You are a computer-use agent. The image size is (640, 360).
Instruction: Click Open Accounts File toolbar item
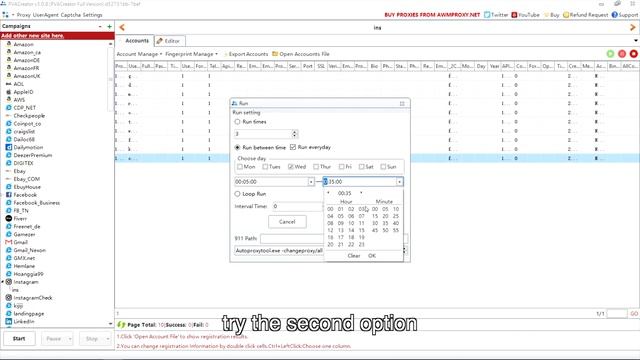click(301, 54)
